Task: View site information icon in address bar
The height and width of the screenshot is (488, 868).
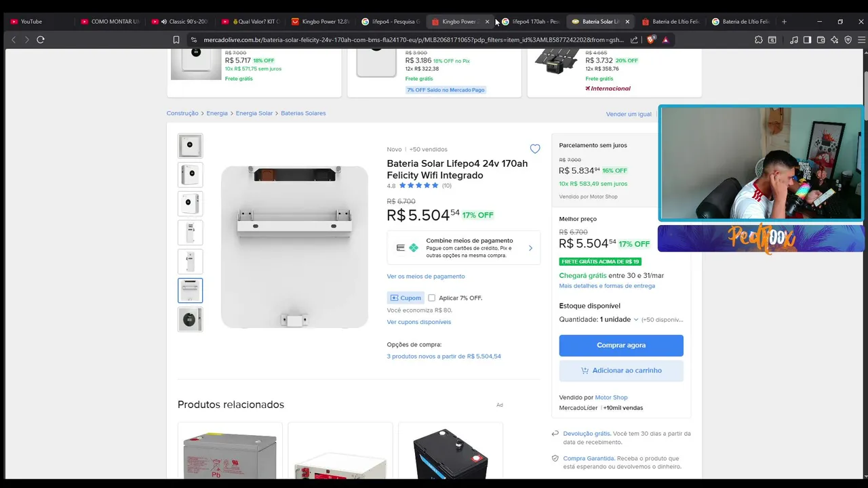Action: [x=194, y=40]
